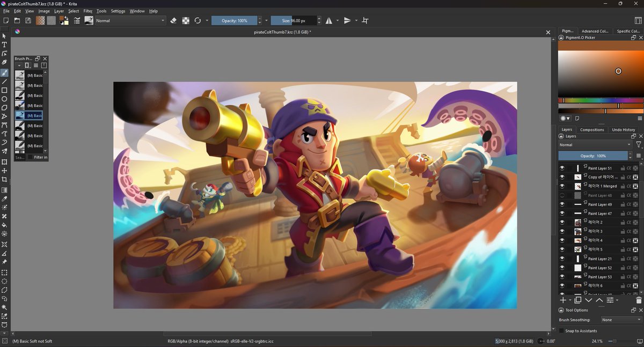Select the Text tool in the toolbox
Image resolution: width=644 pixels, height=347 pixels.
(x=4, y=45)
